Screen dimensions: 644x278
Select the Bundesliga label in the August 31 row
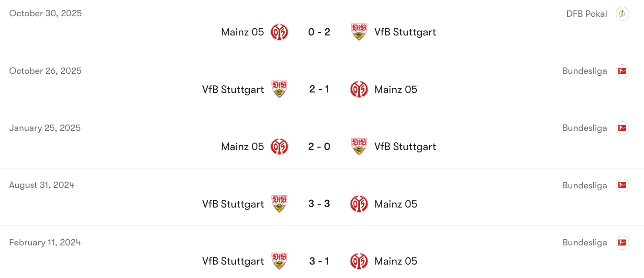coord(585,185)
